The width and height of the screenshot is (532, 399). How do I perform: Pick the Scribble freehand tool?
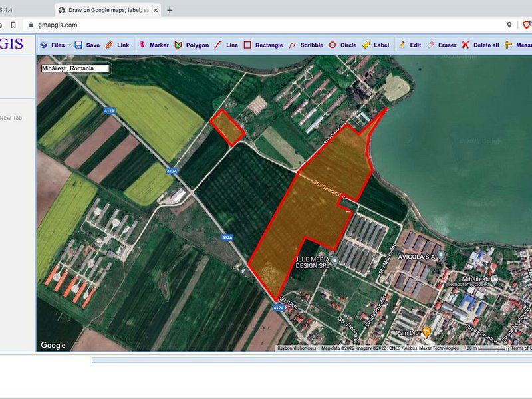click(306, 45)
